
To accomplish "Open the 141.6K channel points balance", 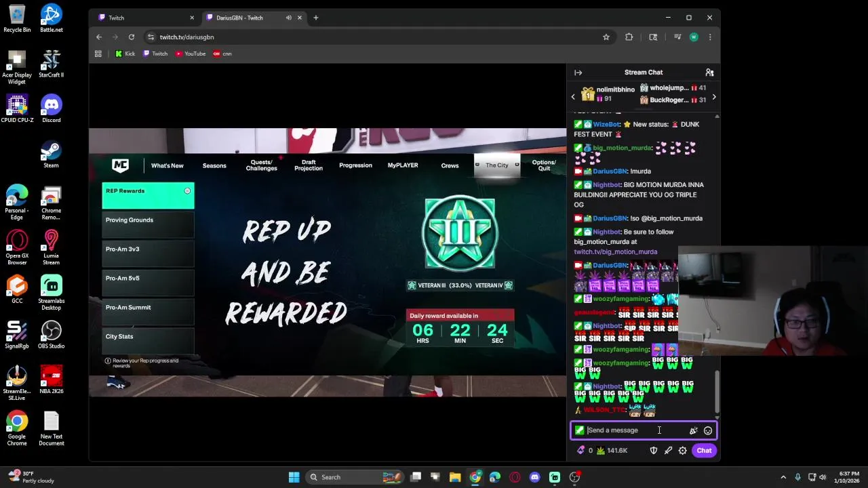I will 612,450.
